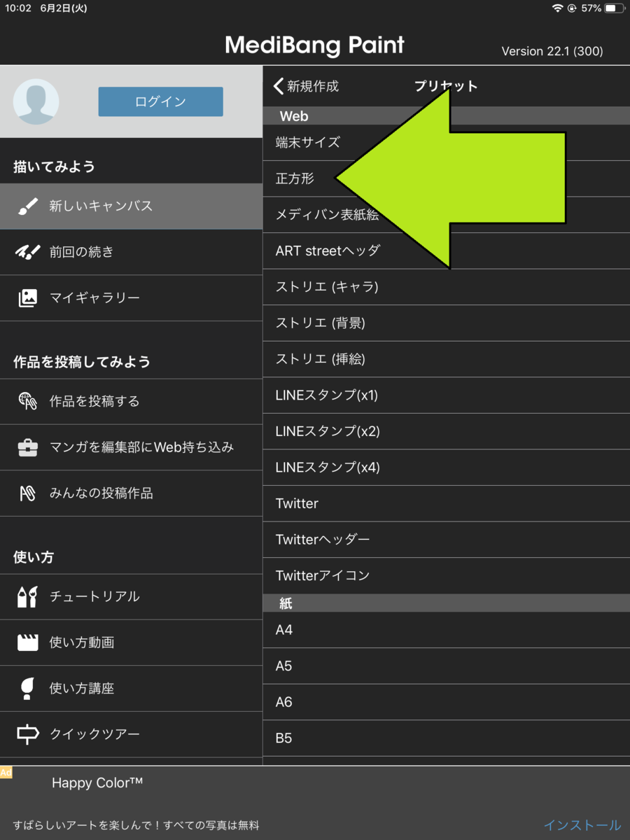Image resolution: width=630 pixels, height=840 pixels.
Task: Tap the clapperboard icon beside 使い方動画
Action: 27,643
